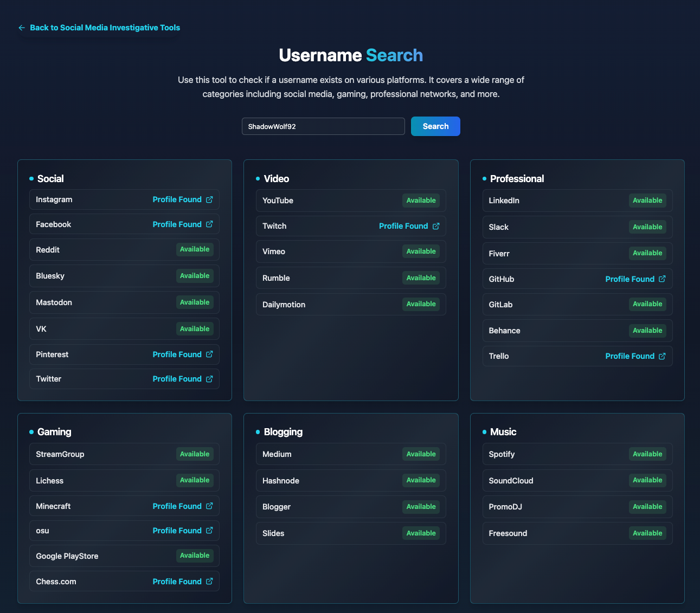Viewport: 700px width, 613px height.
Task: Click the external link icon beside Chess.com
Action: 209,582
